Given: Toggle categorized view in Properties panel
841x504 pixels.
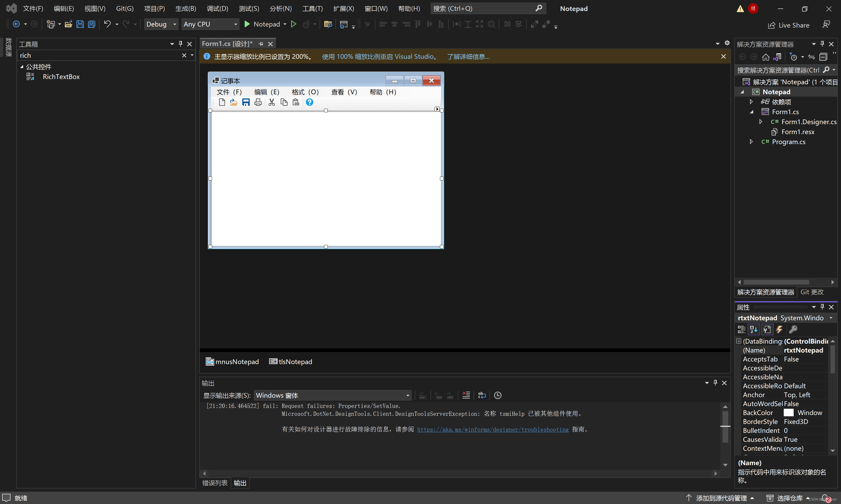Looking at the screenshot, I should tap(741, 329).
